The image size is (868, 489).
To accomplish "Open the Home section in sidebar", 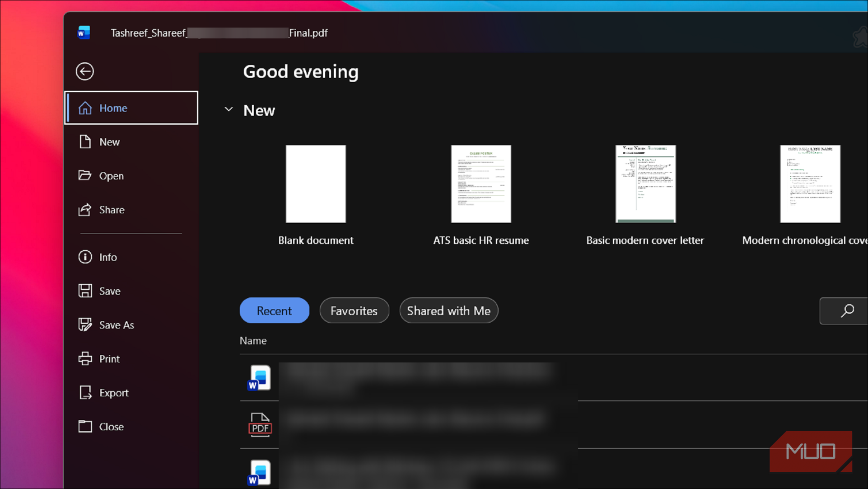I will click(131, 108).
